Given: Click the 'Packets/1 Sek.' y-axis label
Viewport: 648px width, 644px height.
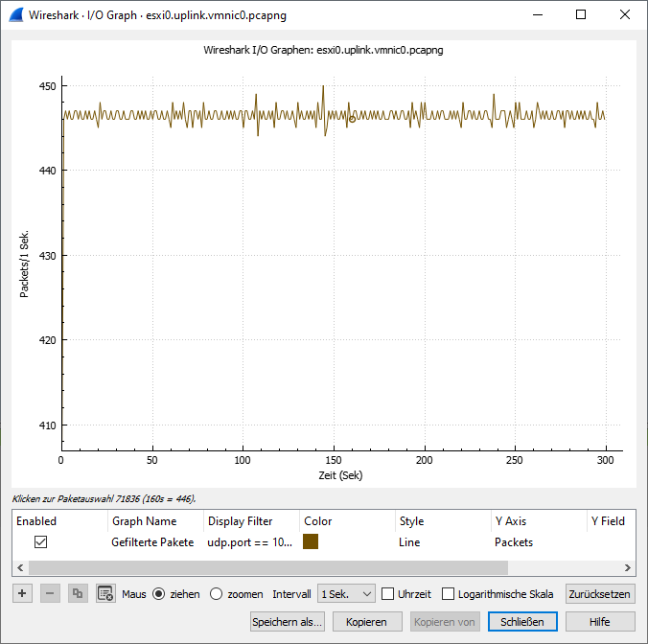Looking at the screenshot, I should 24,264.
